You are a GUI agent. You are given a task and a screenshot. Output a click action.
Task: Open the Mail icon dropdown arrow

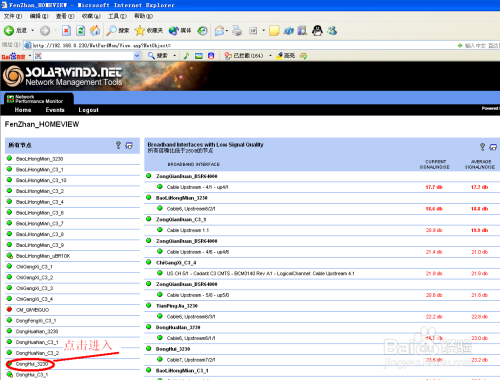click(x=227, y=31)
